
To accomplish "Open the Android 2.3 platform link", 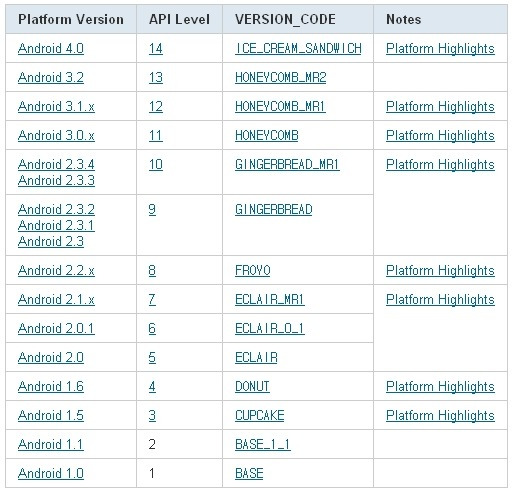I will pyautogui.click(x=51, y=241).
